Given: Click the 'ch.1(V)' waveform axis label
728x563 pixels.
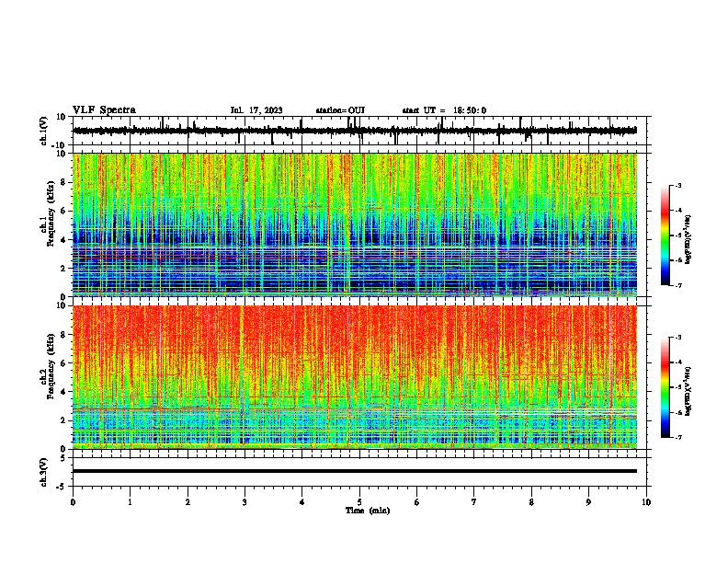Looking at the screenshot, I should (44, 131).
